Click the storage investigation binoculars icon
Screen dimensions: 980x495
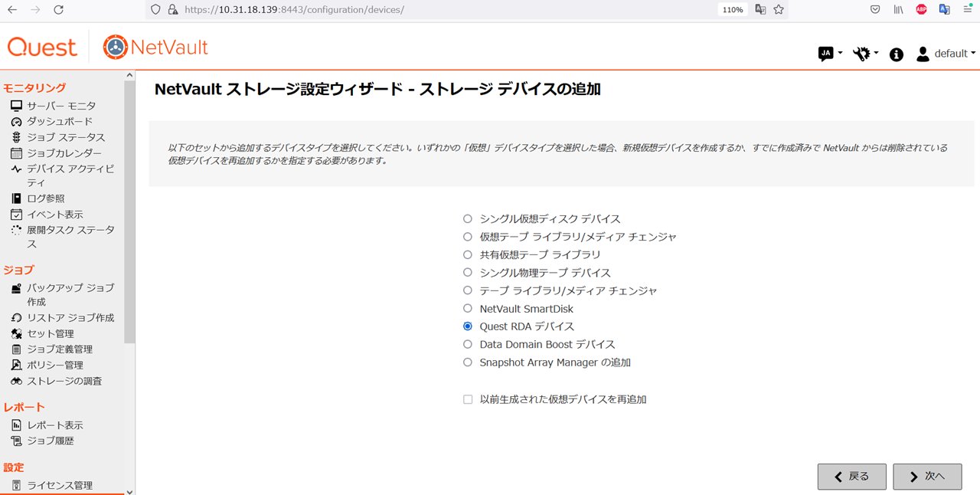(16, 381)
